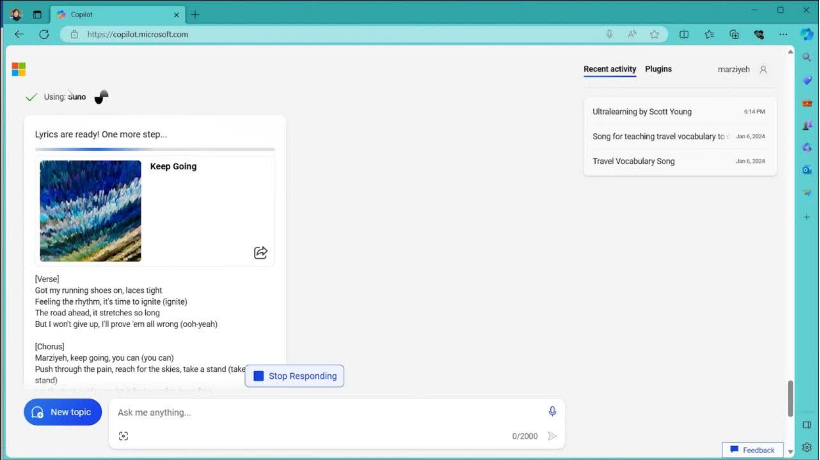Open Ultralearning by Scott Young chat
The image size is (820, 460).
pos(680,111)
